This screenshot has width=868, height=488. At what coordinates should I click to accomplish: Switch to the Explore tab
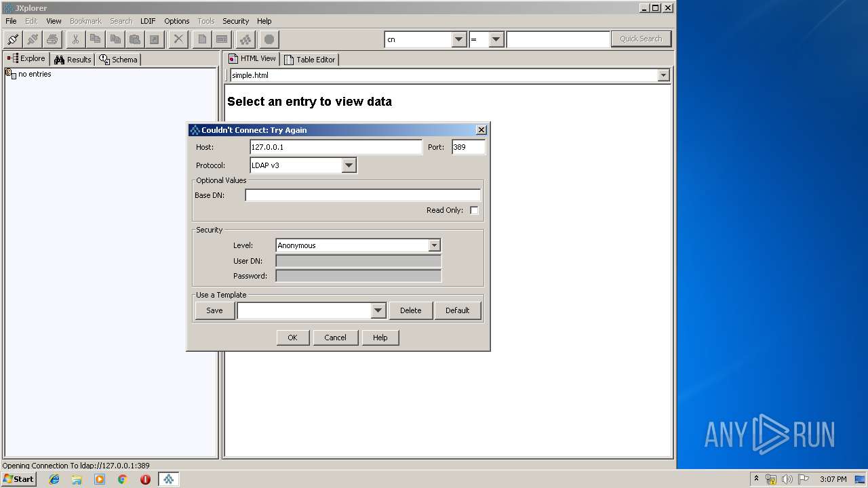point(26,59)
